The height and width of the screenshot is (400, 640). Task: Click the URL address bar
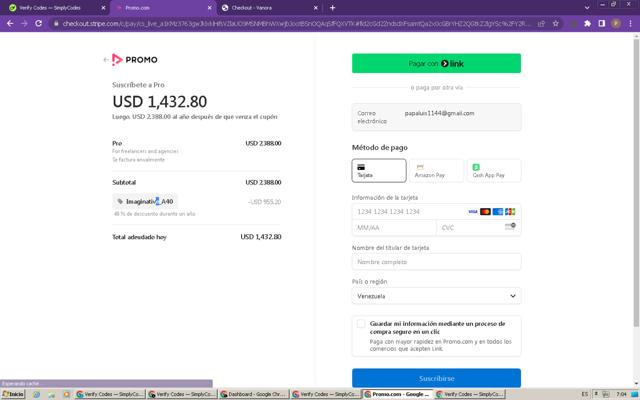coord(296,24)
